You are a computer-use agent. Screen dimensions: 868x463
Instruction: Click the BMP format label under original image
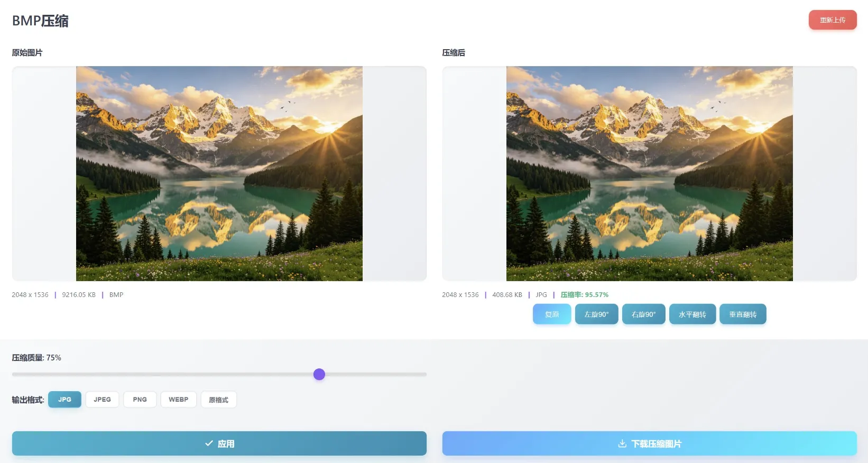[116, 295]
